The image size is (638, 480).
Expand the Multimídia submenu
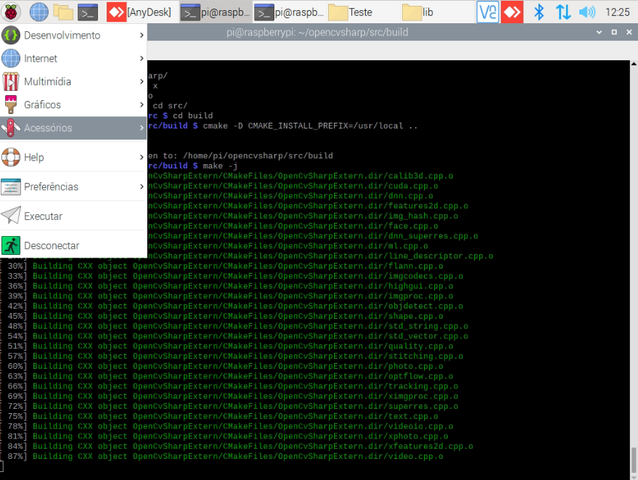pos(73,82)
